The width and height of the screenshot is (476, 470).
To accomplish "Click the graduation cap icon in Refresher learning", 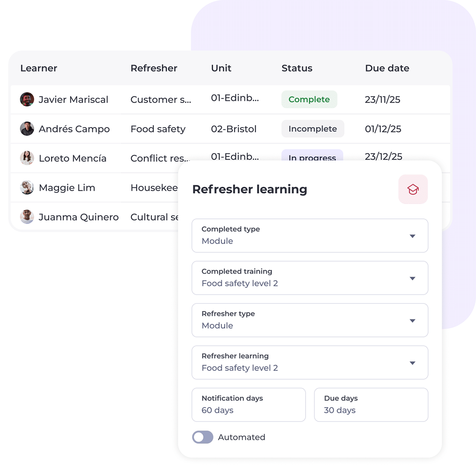I will [413, 189].
